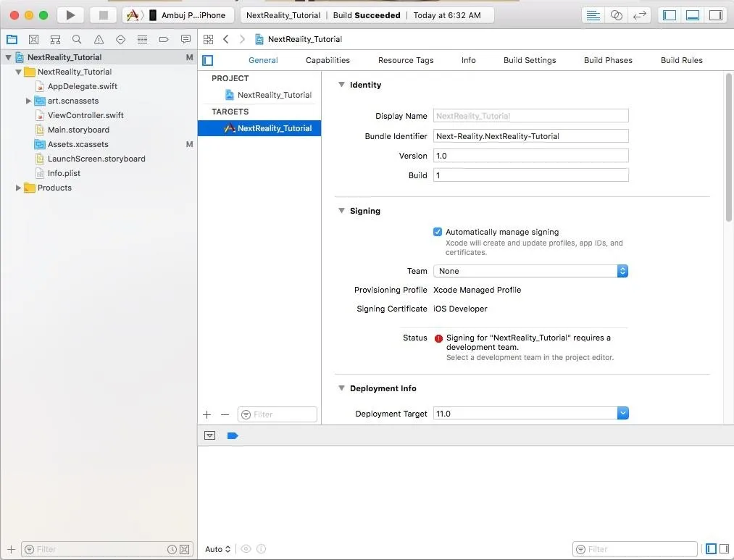Go forward in editor history
Viewport: 734px width, 560px height.
(x=242, y=39)
